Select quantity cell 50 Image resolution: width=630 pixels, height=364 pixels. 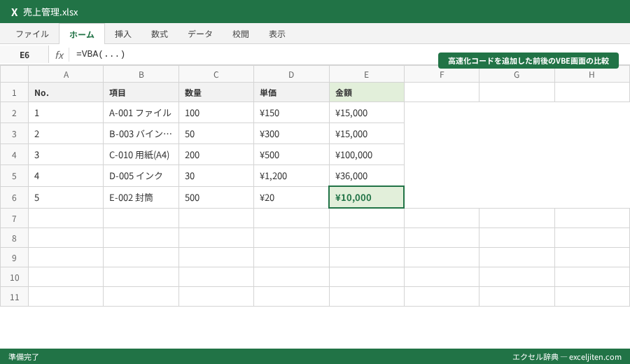pos(216,134)
